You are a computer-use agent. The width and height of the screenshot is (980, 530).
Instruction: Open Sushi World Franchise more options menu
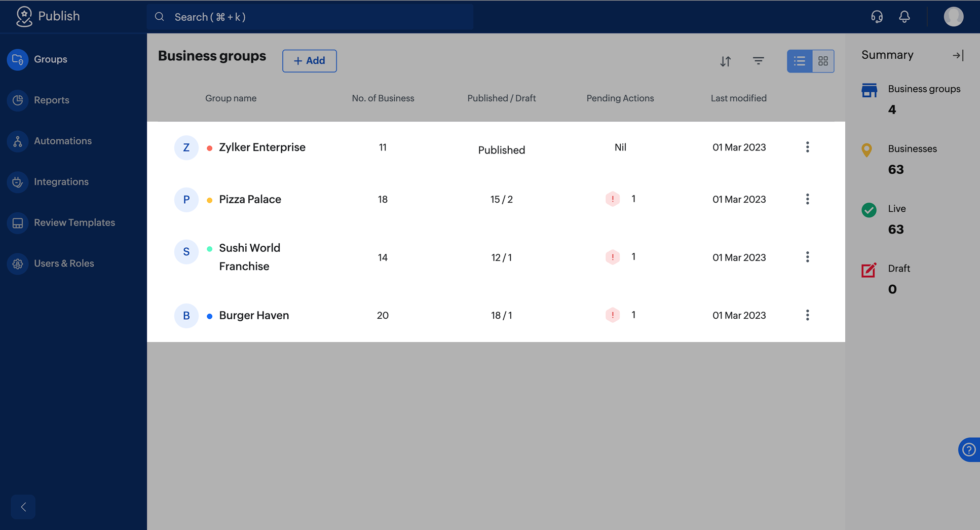[807, 257]
